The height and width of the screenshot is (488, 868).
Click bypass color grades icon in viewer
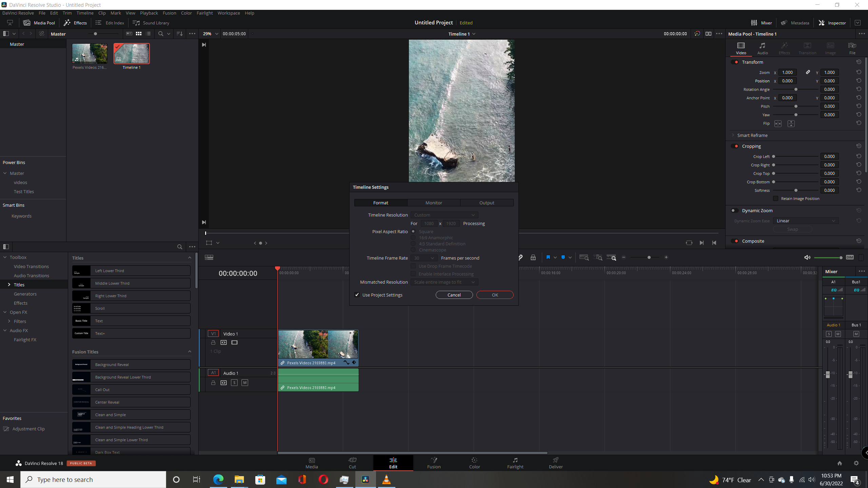point(697,34)
